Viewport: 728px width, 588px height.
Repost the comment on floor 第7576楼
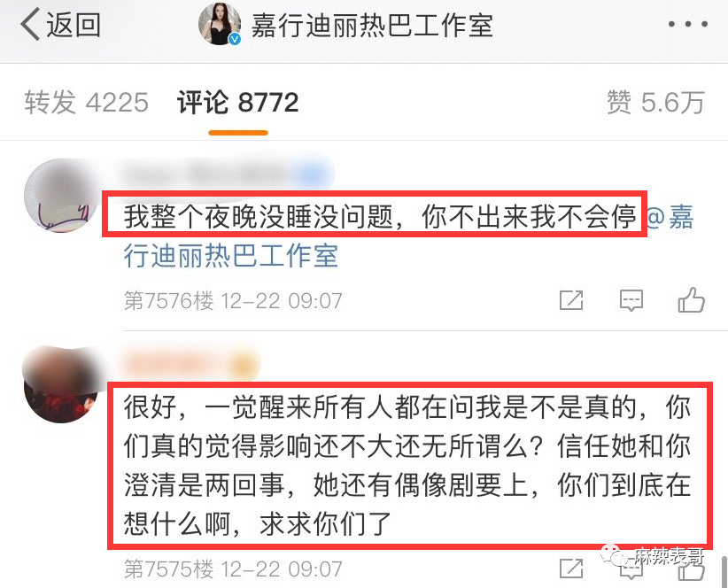[571, 300]
